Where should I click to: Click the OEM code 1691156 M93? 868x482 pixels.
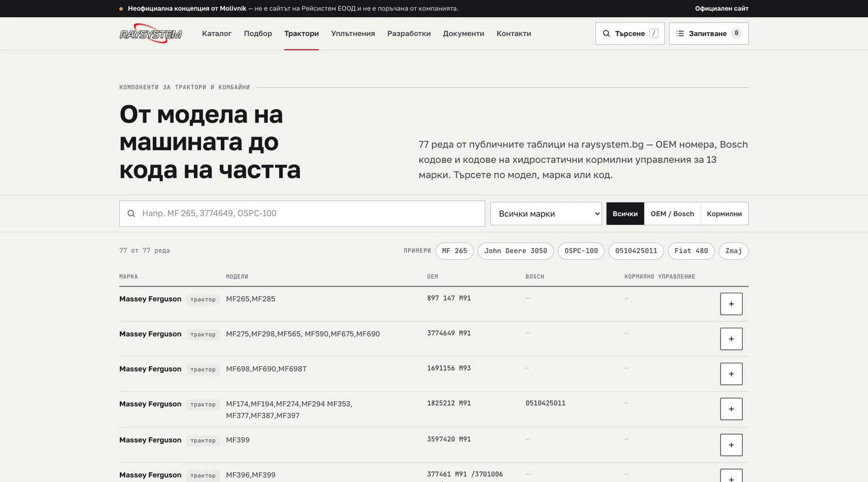tap(449, 368)
